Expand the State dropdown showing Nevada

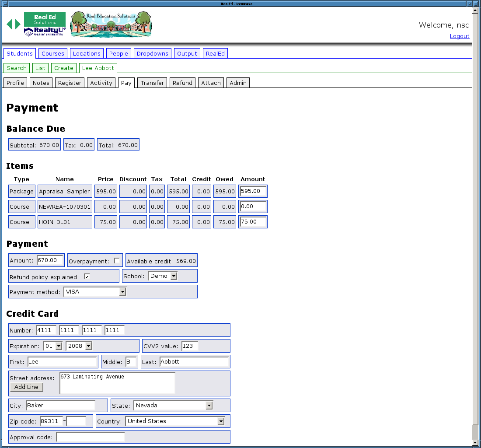173,406
